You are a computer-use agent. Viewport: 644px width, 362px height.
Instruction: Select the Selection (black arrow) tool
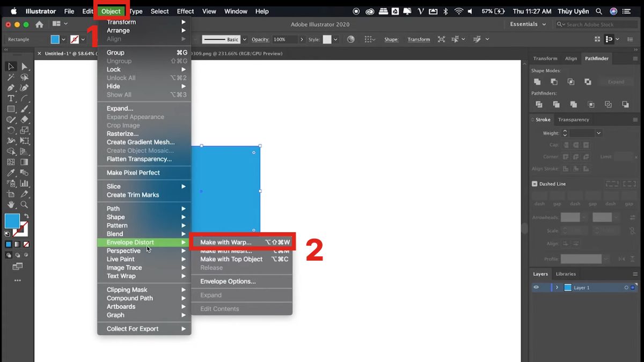click(x=11, y=67)
